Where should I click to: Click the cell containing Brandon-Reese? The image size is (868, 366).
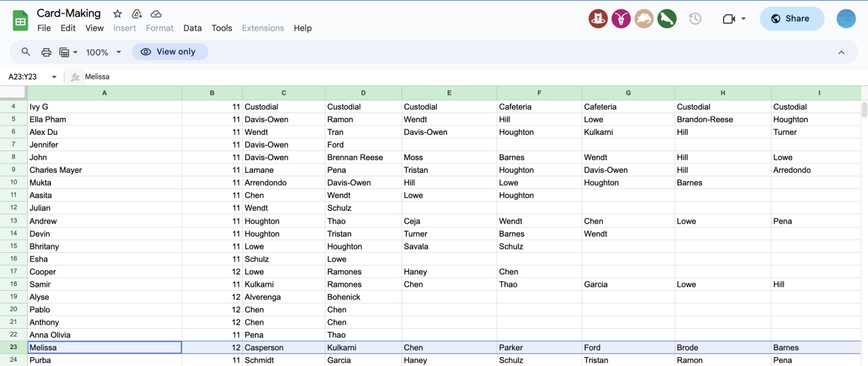pos(723,119)
